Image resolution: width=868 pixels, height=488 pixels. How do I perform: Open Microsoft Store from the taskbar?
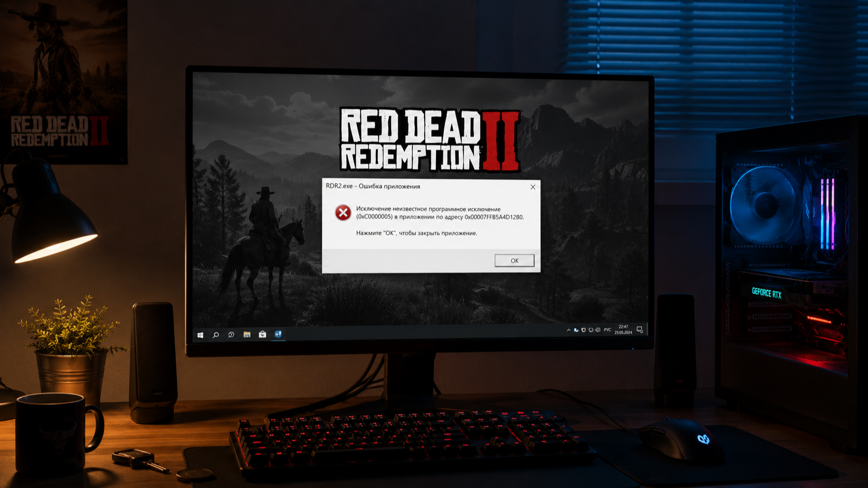pyautogui.click(x=263, y=334)
